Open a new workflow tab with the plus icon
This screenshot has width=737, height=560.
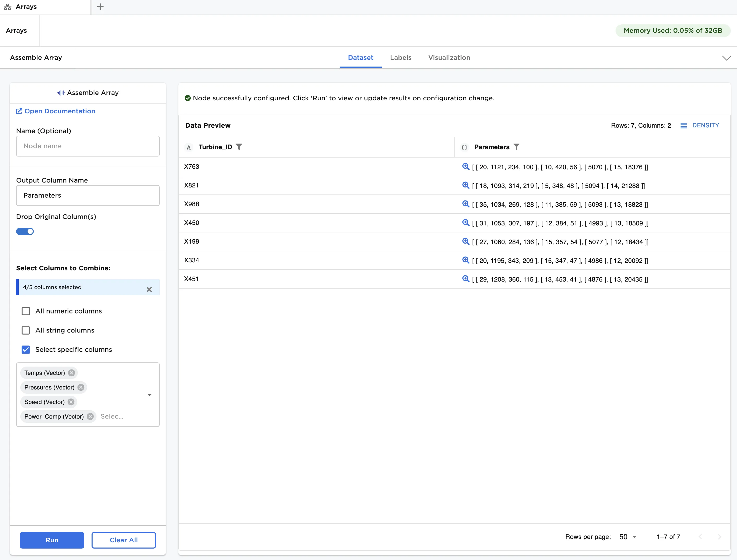pyautogui.click(x=100, y=6)
